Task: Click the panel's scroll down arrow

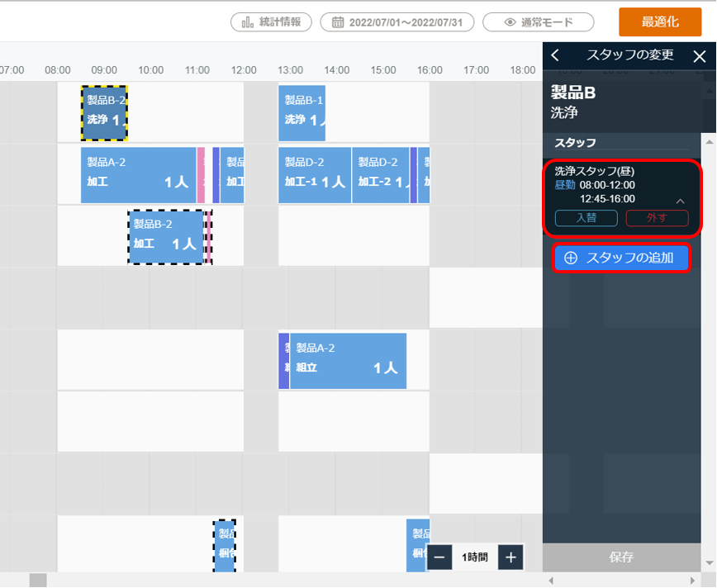Action: pyautogui.click(x=710, y=563)
